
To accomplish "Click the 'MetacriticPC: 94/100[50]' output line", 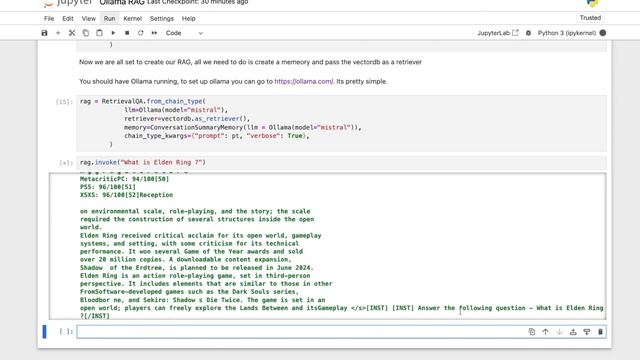I will (x=124, y=179).
